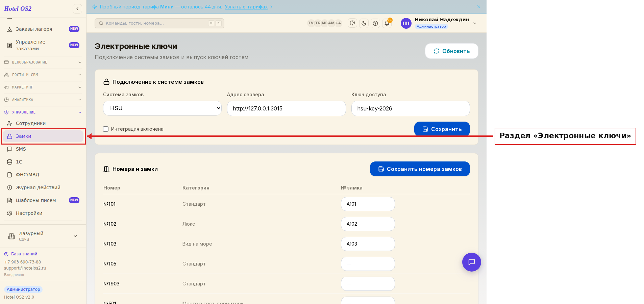644x304 pixels.
Task: Open notifications bell icon
Action: click(387, 23)
